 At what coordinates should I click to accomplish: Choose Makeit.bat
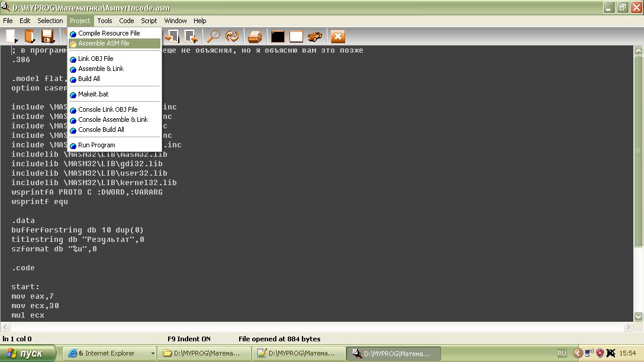(x=115, y=94)
